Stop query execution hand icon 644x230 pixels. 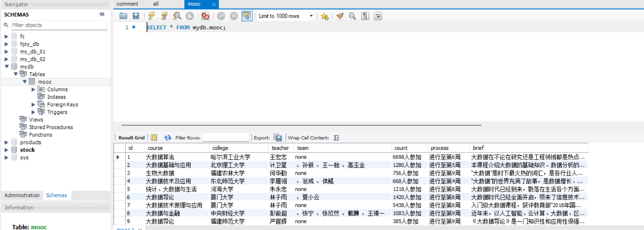tap(190, 16)
